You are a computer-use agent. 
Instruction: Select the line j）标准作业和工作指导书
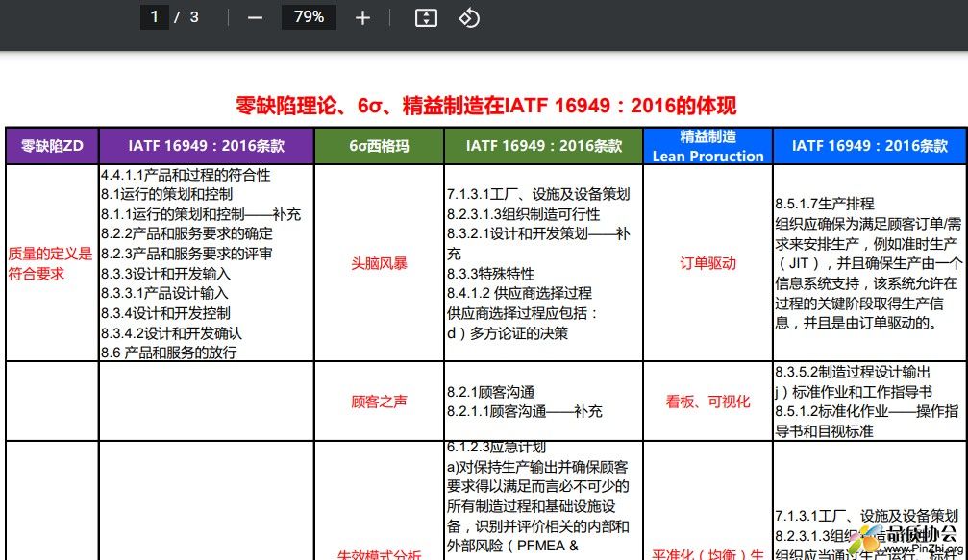point(854,392)
